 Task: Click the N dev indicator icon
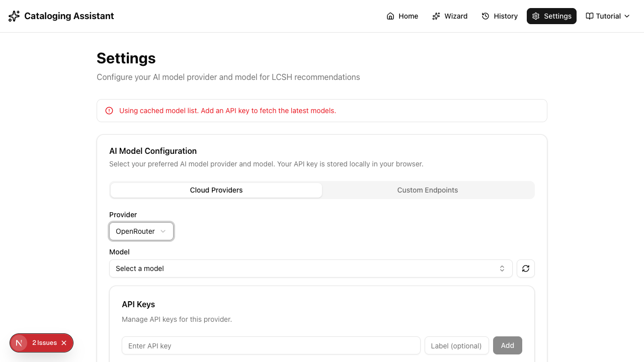pyautogui.click(x=19, y=342)
